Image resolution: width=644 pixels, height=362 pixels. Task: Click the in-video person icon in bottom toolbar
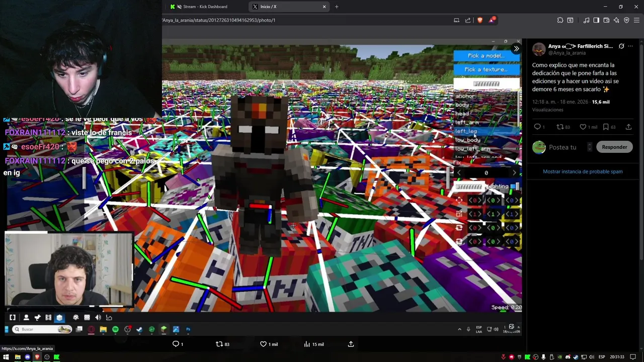tap(26, 317)
